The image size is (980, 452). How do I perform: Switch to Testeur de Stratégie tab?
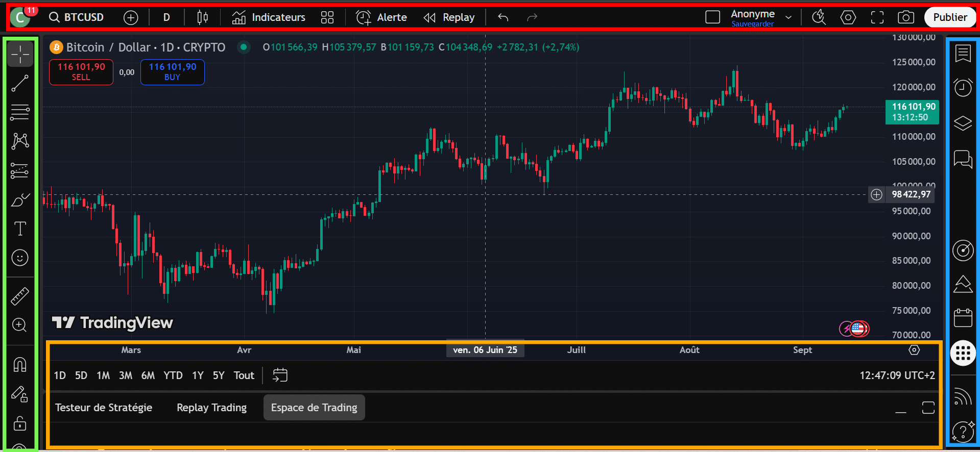104,408
